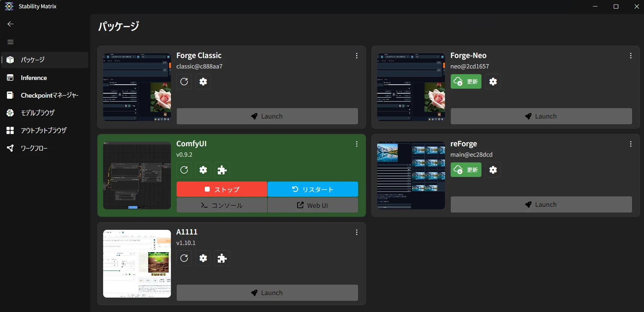
Task: Open アウトプットブラウザ in the sidebar
Action: click(45, 130)
